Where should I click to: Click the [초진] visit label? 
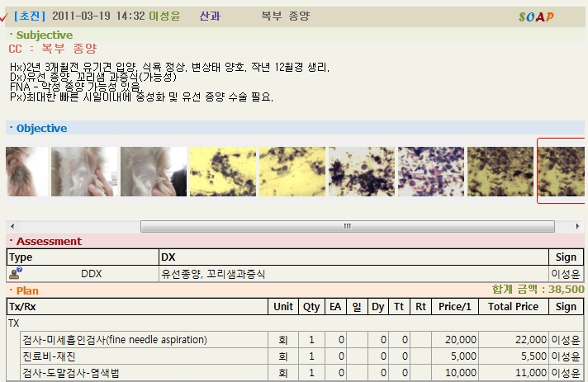pyautogui.click(x=30, y=17)
